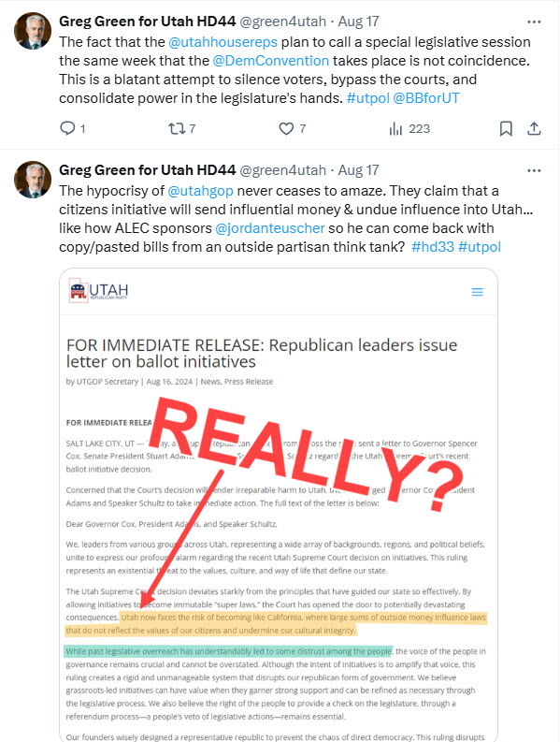Open the #hd33 hashtag
The height and width of the screenshot is (742, 560).
433,247
